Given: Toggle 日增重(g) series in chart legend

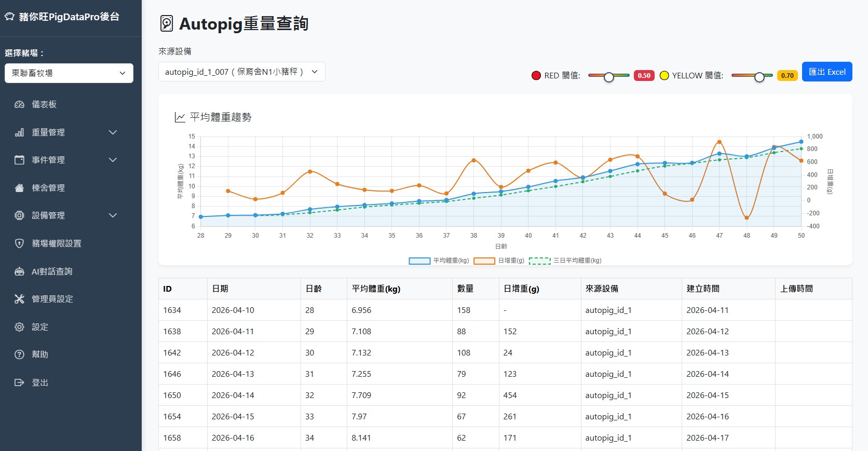Looking at the screenshot, I should [499, 261].
